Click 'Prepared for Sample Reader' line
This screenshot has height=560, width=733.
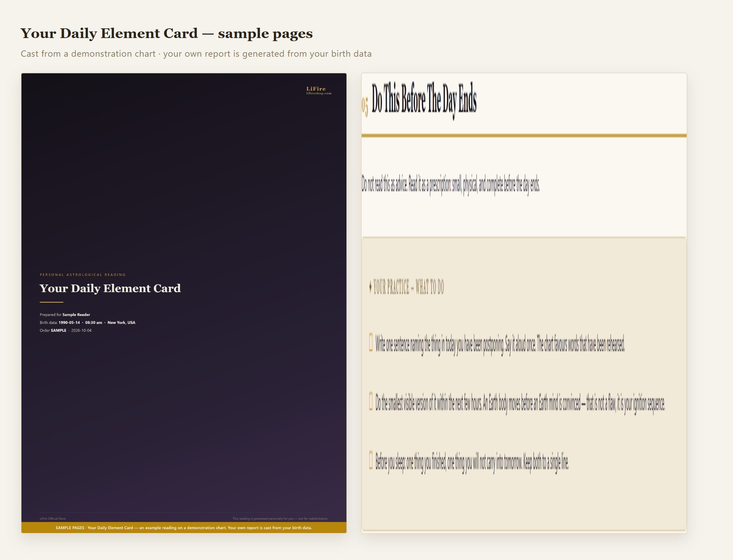(x=65, y=315)
